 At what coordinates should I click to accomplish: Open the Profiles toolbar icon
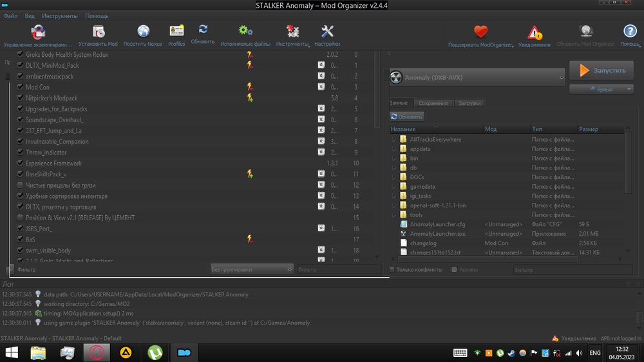[176, 32]
